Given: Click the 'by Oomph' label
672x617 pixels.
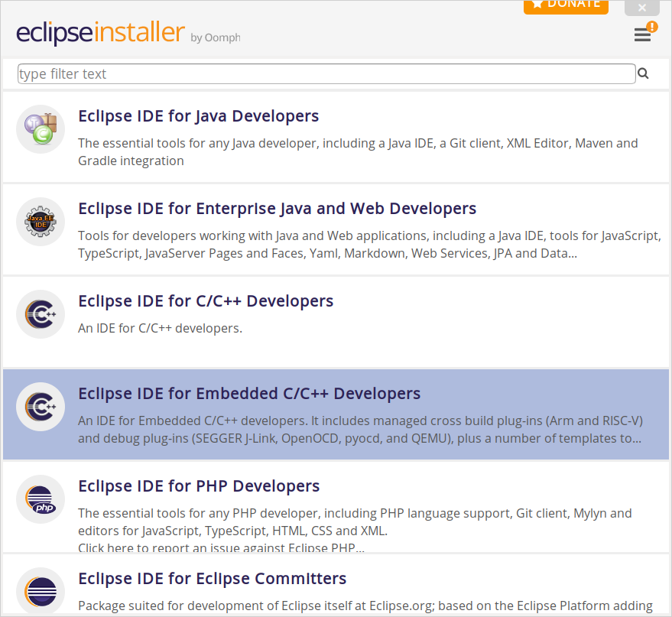Looking at the screenshot, I should (216, 37).
